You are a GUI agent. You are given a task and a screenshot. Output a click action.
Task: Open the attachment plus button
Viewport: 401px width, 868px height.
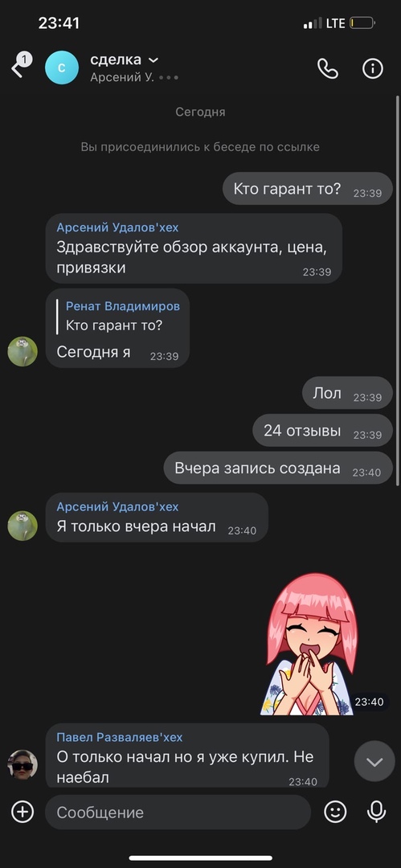click(23, 812)
